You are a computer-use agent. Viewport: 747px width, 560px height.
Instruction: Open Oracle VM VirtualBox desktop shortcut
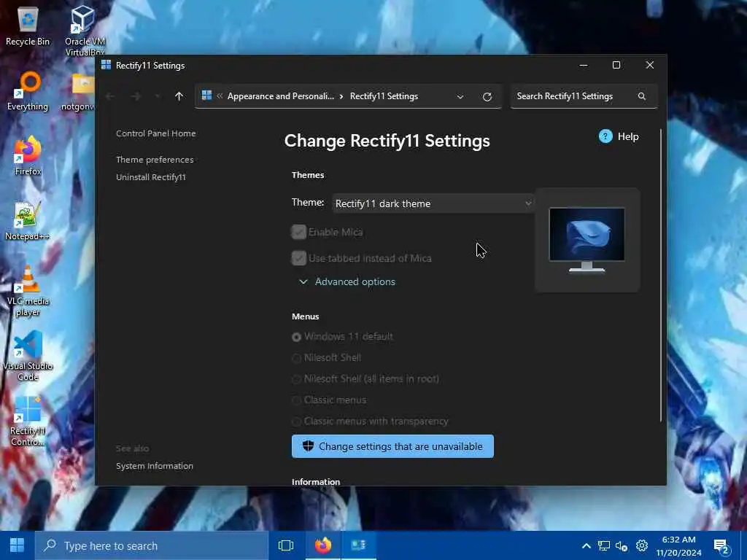84,29
